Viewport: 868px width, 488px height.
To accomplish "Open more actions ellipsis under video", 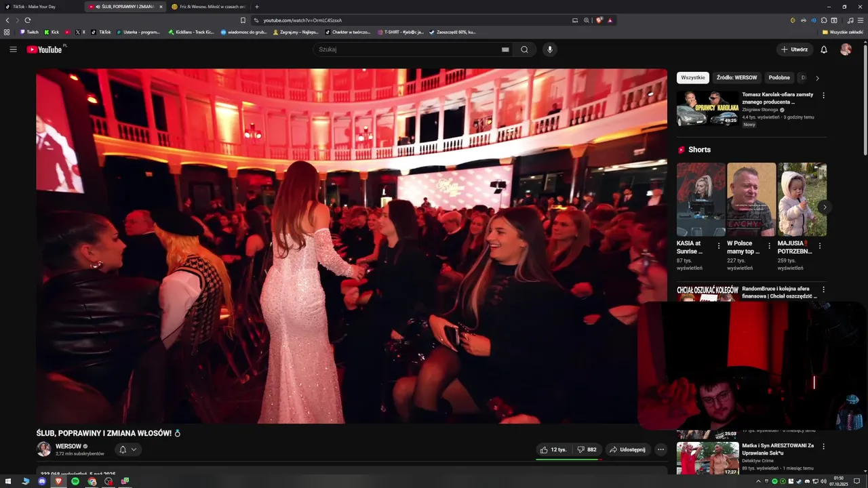I will (x=660, y=449).
